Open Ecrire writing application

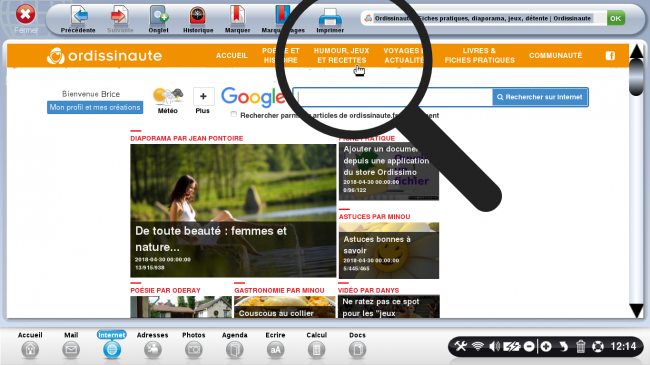[x=275, y=345]
